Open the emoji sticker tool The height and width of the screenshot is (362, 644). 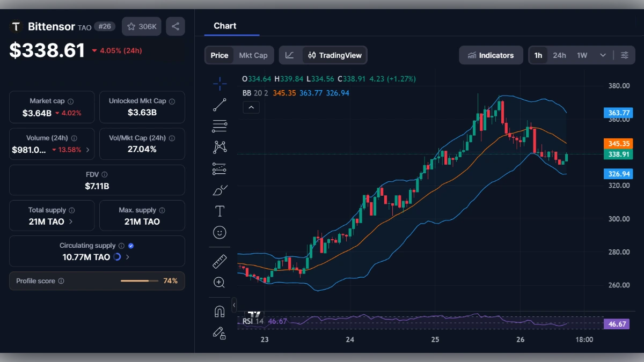coord(219,232)
